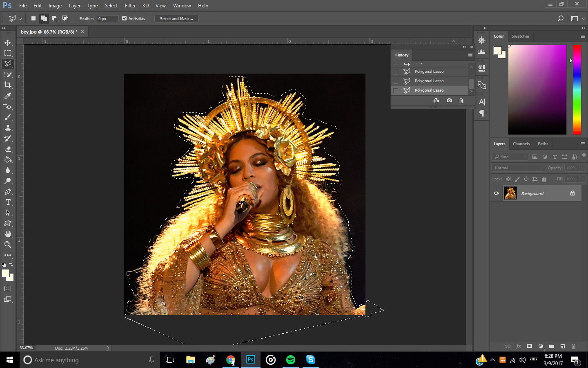
Task: Open the Normal blend mode dropdown
Action: 518,168
